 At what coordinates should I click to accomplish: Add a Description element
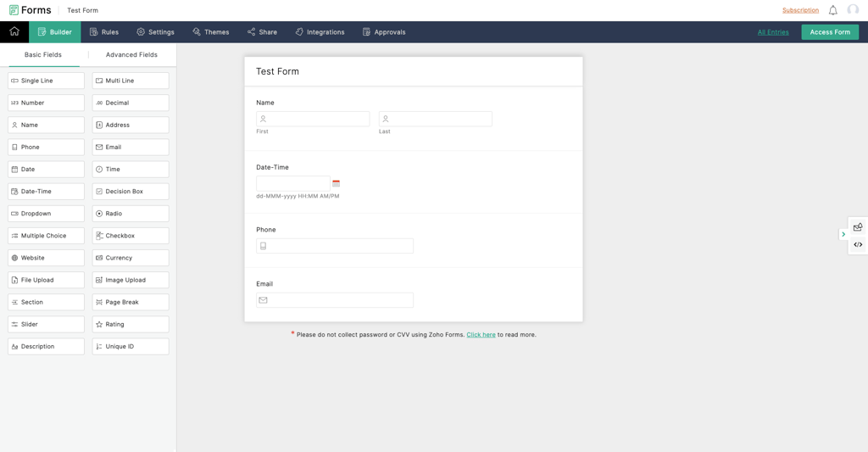coord(46,346)
